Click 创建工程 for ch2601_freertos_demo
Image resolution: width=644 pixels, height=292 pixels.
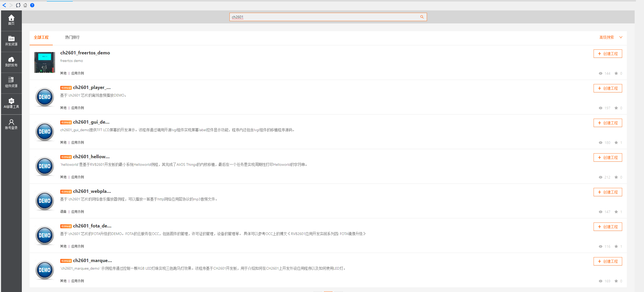(608, 54)
